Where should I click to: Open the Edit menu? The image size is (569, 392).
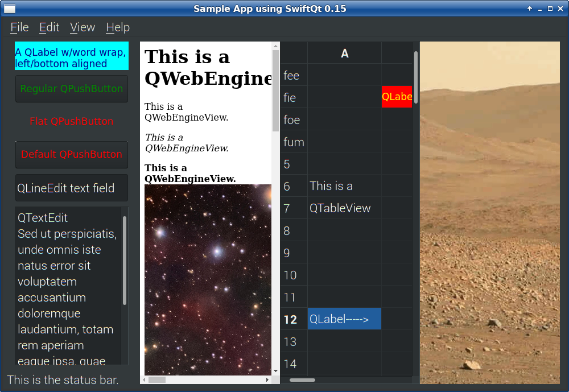pyautogui.click(x=50, y=27)
